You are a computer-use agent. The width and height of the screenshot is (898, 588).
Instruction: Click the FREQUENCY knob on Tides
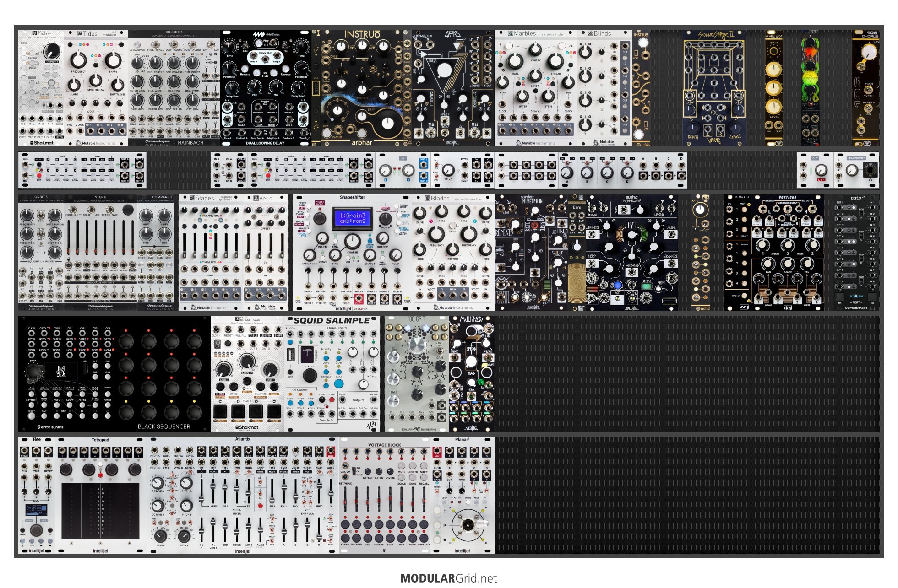click(x=78, y=59)
